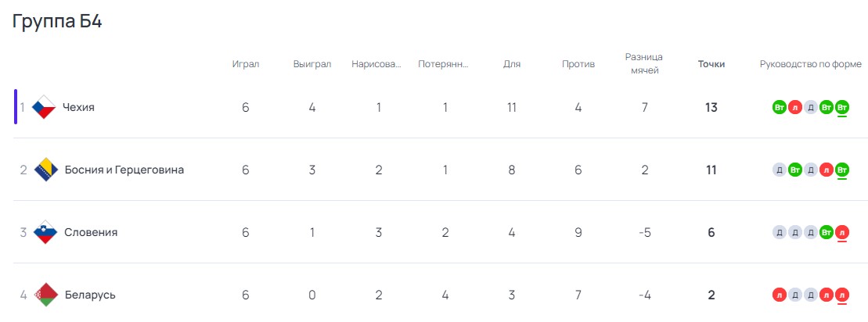Click the Slovenia flag icon

click(x=46, y=232)
